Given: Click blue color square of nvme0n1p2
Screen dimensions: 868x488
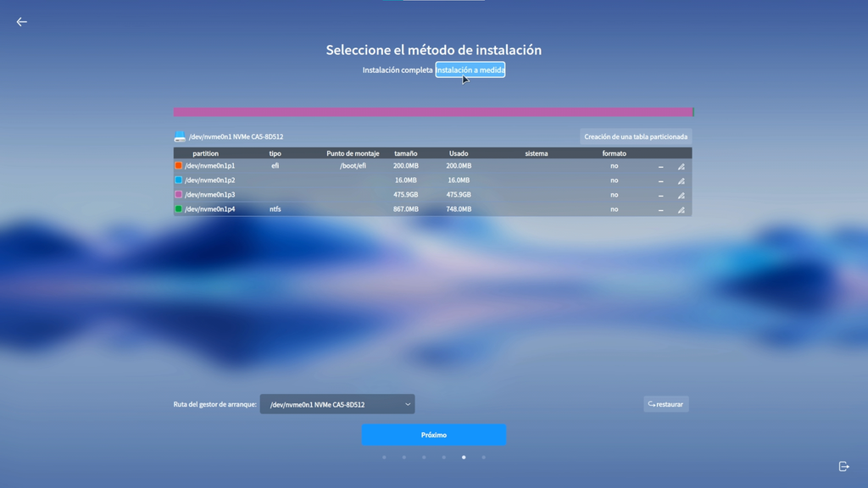Looking at the screenshot, I should (178, 180).
